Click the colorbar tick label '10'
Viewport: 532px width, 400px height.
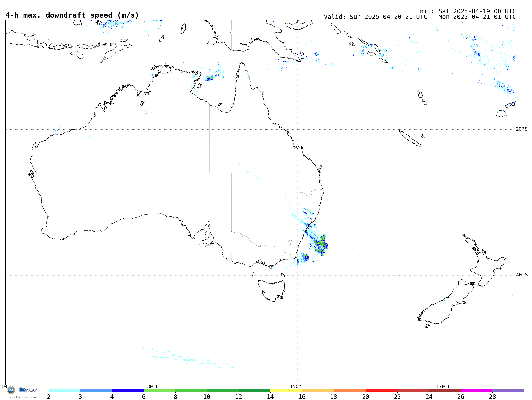pyautogui.click(x=207, y=397)
